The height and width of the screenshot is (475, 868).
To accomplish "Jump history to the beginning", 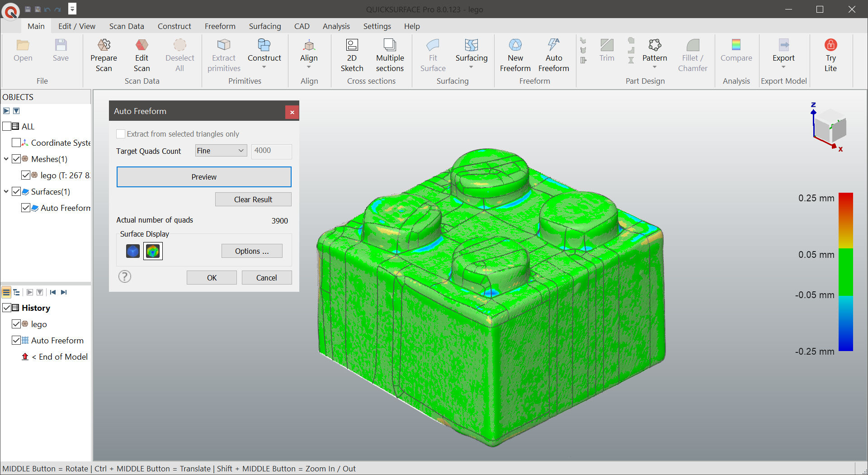I will click(53, 292).
